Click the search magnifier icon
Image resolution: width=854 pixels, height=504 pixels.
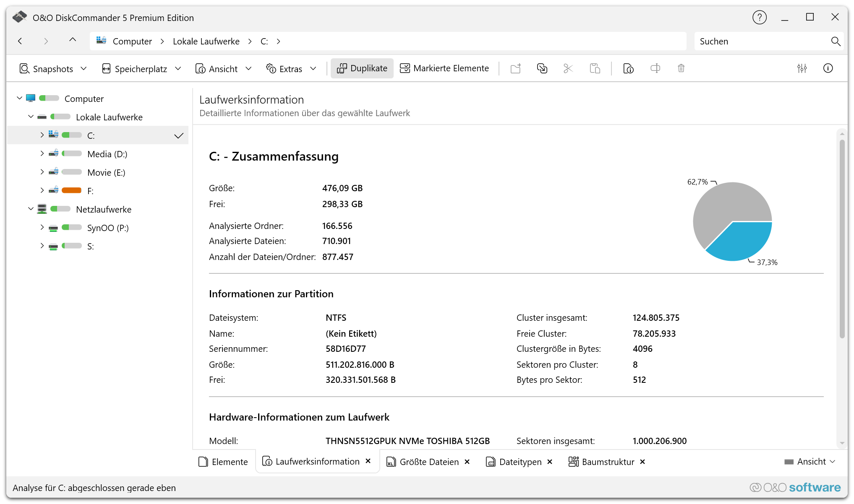click(835, 41)
